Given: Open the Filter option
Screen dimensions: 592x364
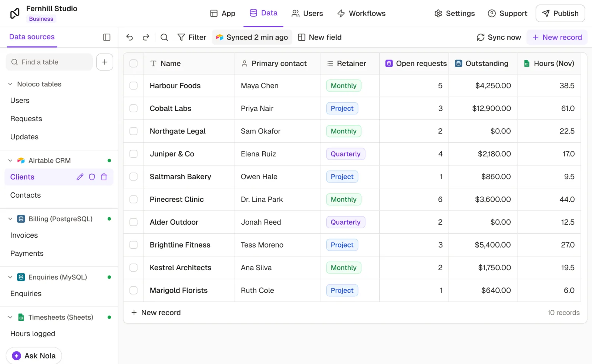Looking at the screenshot, I should (192, 37).
